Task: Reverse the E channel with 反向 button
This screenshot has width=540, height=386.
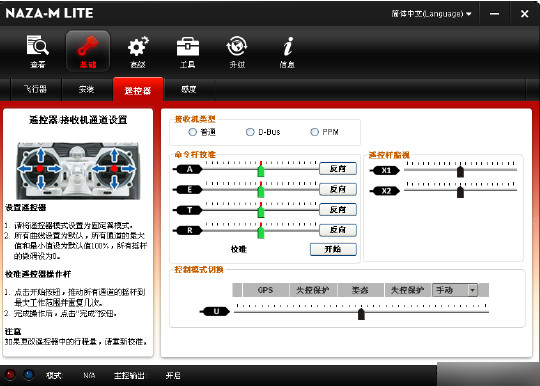Action: [338, 189]
